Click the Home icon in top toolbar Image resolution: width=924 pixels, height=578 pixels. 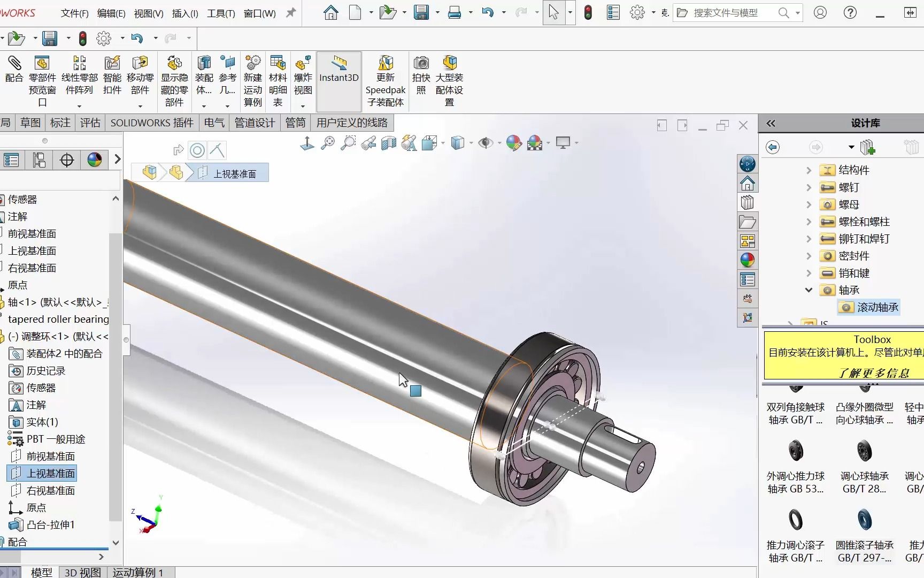(x=331, y=12)
